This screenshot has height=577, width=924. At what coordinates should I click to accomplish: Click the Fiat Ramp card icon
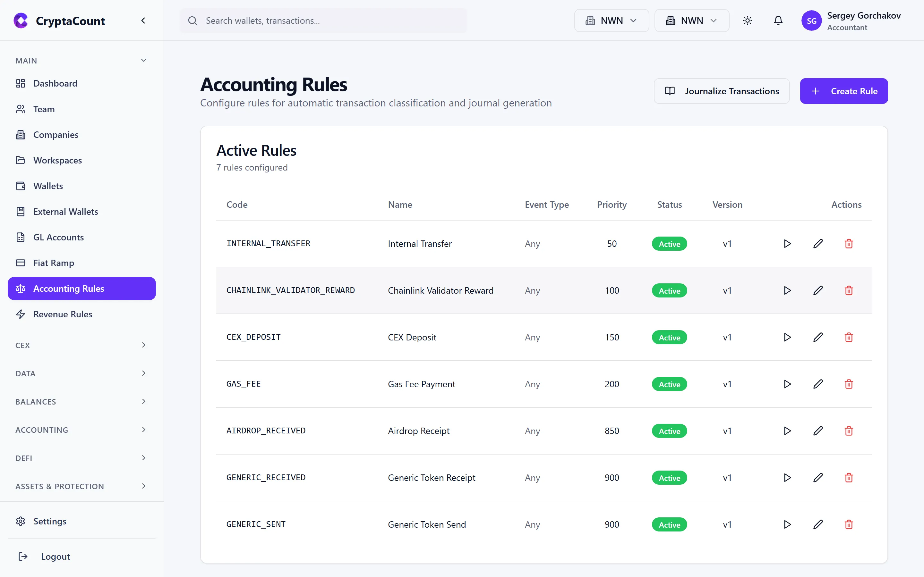coord(21,263)
